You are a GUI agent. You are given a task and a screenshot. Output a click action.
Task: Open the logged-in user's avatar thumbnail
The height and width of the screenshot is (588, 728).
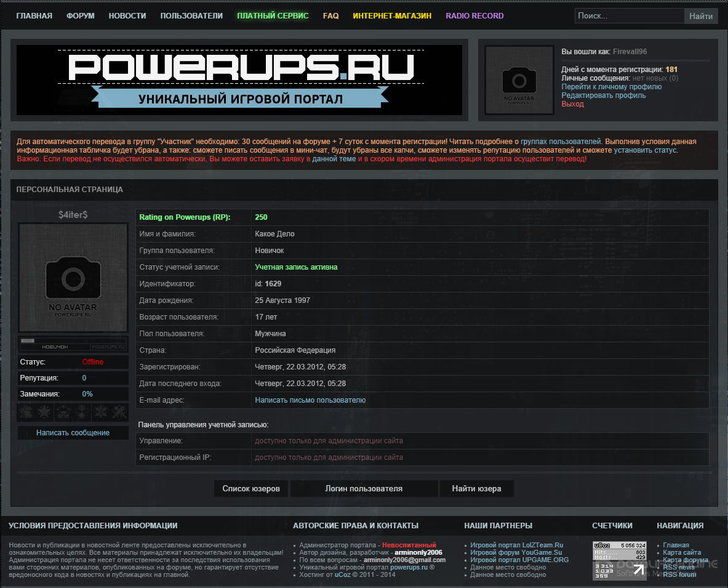tap(519, 80)
